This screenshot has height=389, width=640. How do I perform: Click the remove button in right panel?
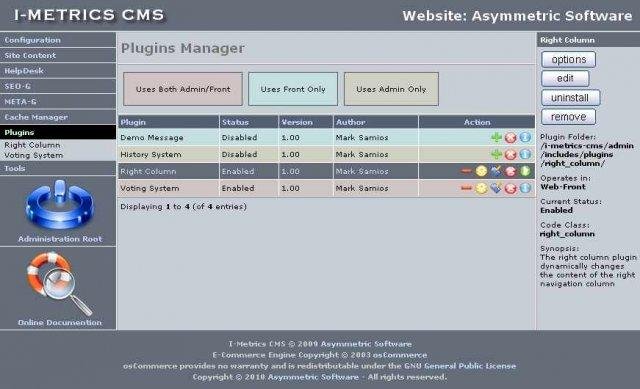point(569,117)
